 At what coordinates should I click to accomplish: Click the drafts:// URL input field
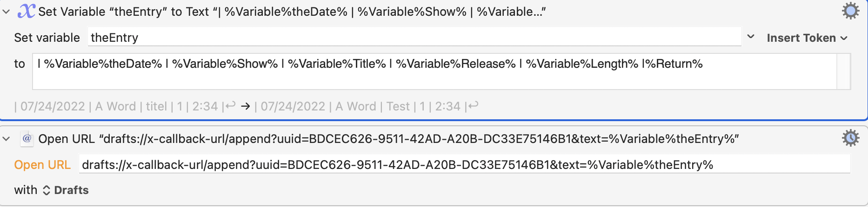pyautogui.click(x=464, y=165)
